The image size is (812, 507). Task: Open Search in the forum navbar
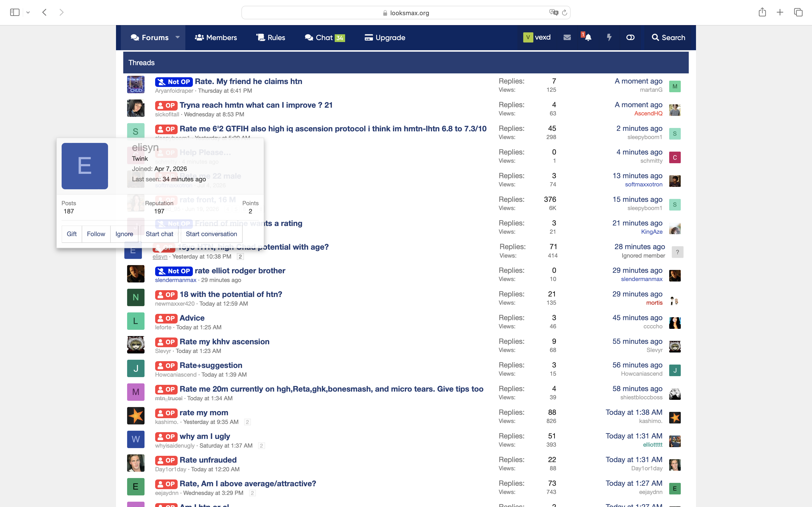[x=668, y=37]
